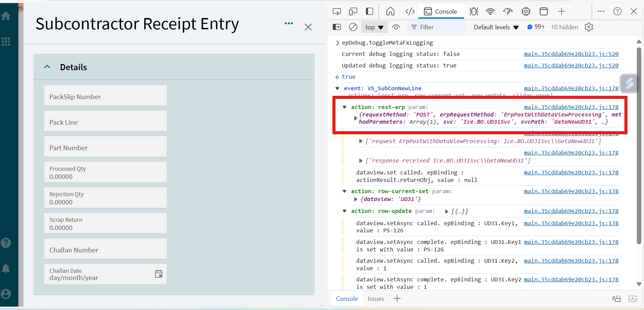Click the floating extension badge icon

click(629, 83)
